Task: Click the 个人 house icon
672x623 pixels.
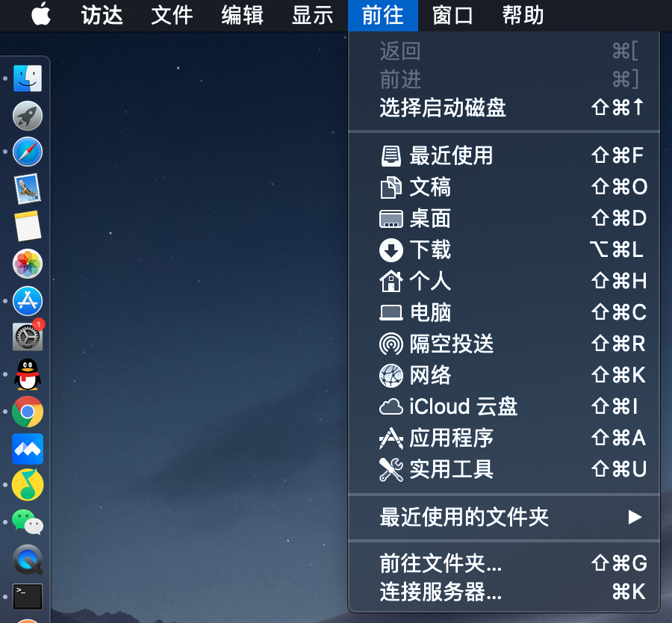Action: [391, 282]
